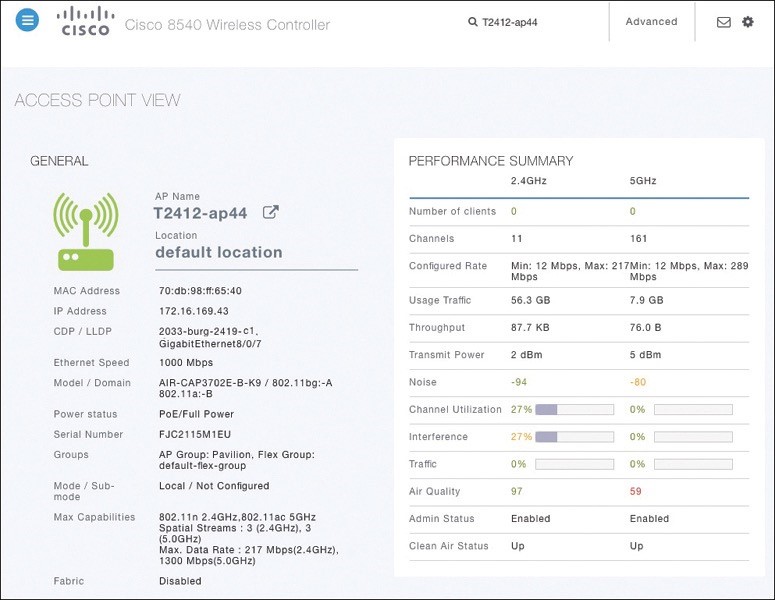The height and width of the screenshot is (600, 775).
Task: Click Noise value -94
Action: 519,382
